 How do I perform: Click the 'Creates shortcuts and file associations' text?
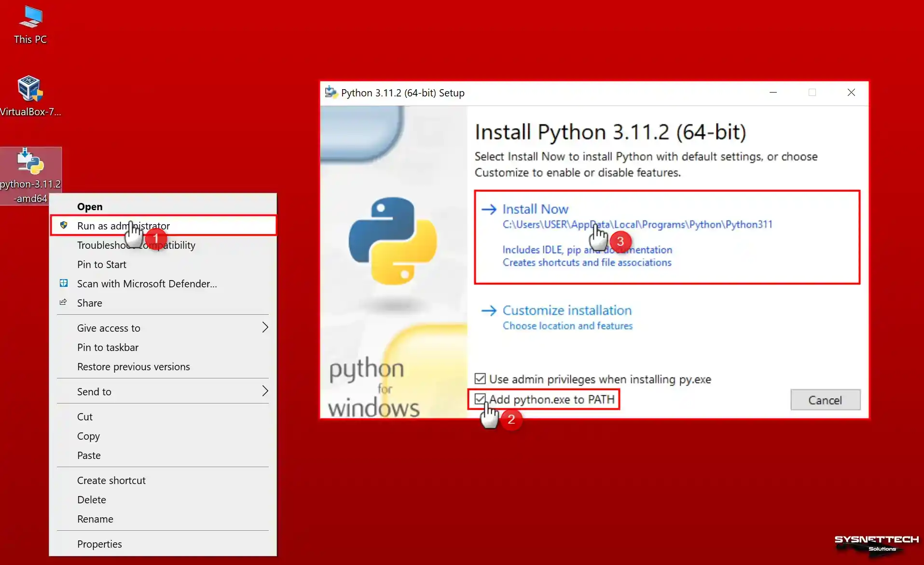click(587, 262)
